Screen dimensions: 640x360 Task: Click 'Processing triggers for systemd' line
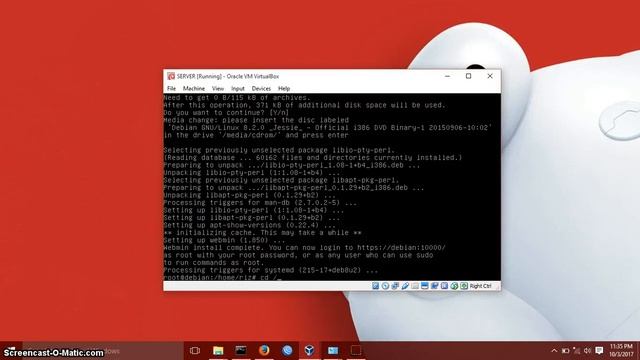[x=271, y=270]
